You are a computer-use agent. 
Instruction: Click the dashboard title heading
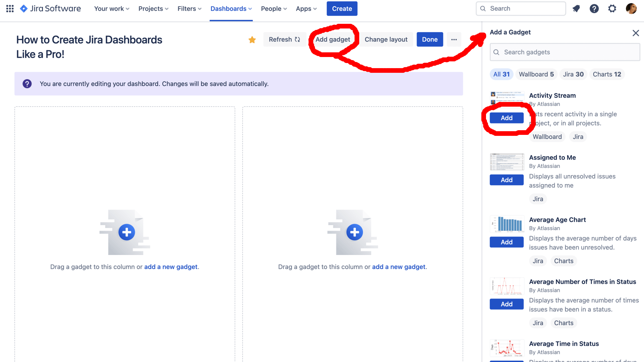(89, 47)
